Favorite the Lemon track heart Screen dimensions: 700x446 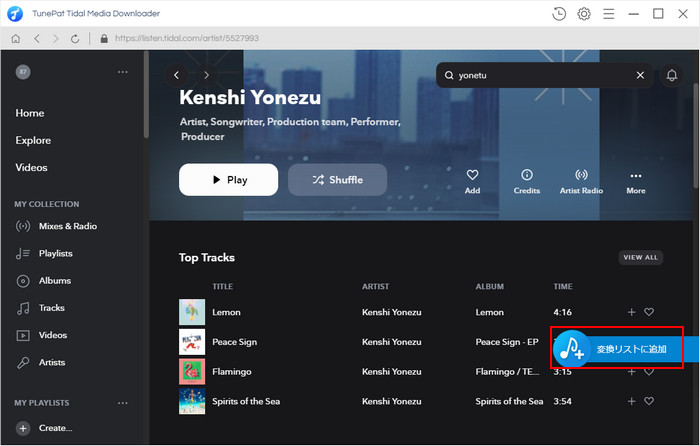[649, 312]
